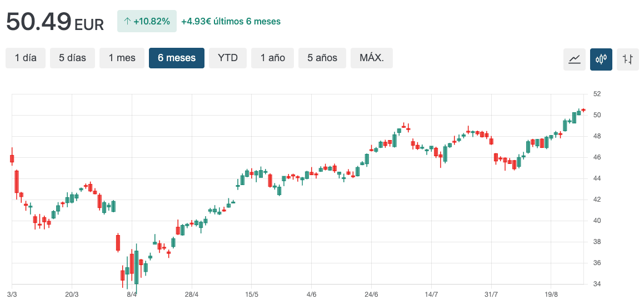644x304 pixels.
Task: Click the +10.82% change badge
Action: 147,22
